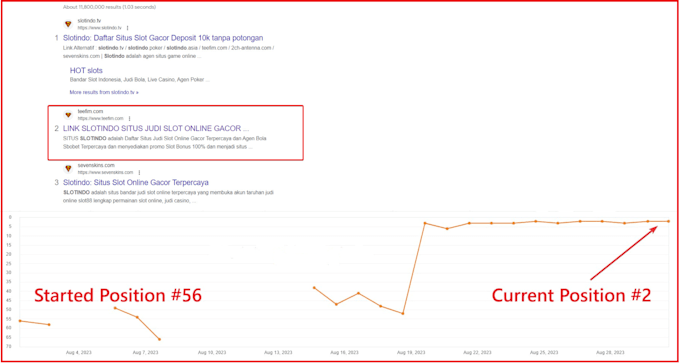This screenshot has width=680, height=364.
Task: Click the "slotindo.tv" site name
Action: click(x=89, y=20)
